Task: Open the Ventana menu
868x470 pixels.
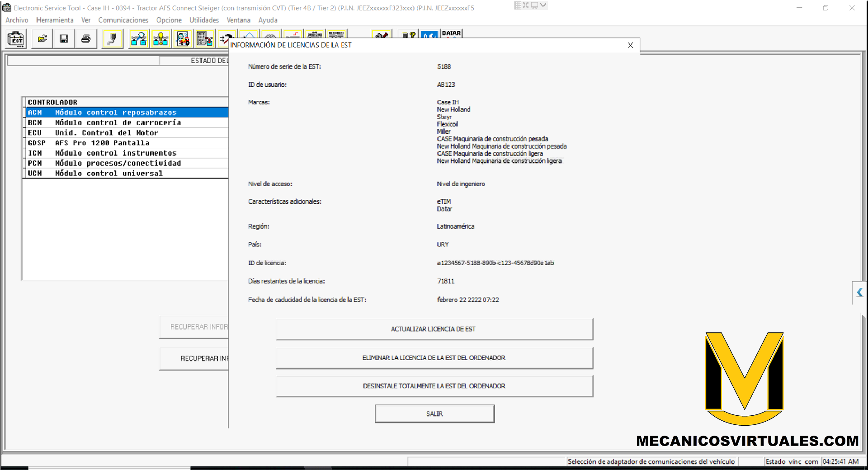Action: tap(238, 20)
